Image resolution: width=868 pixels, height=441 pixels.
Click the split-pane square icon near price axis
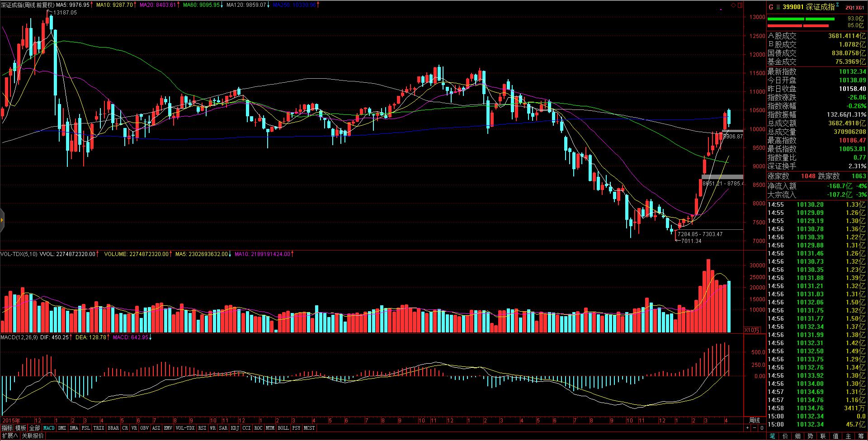(740, 5)
